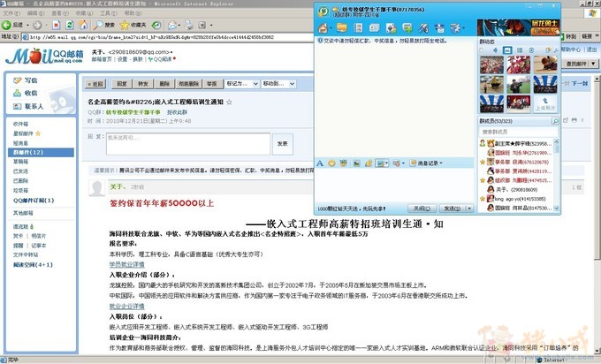Select the 群邮件(12) folder

pos(41,153)
